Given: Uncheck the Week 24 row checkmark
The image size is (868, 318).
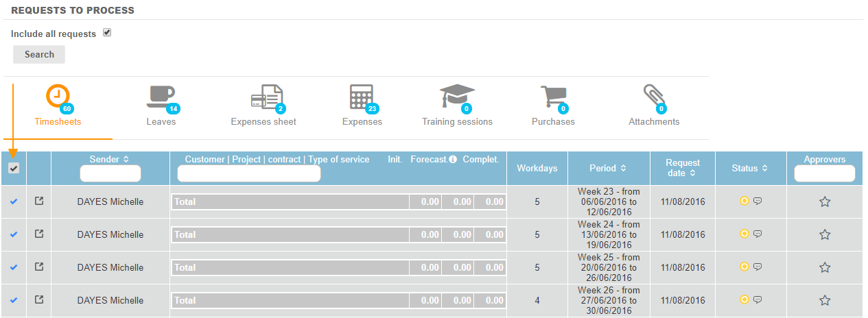Looking at the screenshot, I should coord(14,234).
